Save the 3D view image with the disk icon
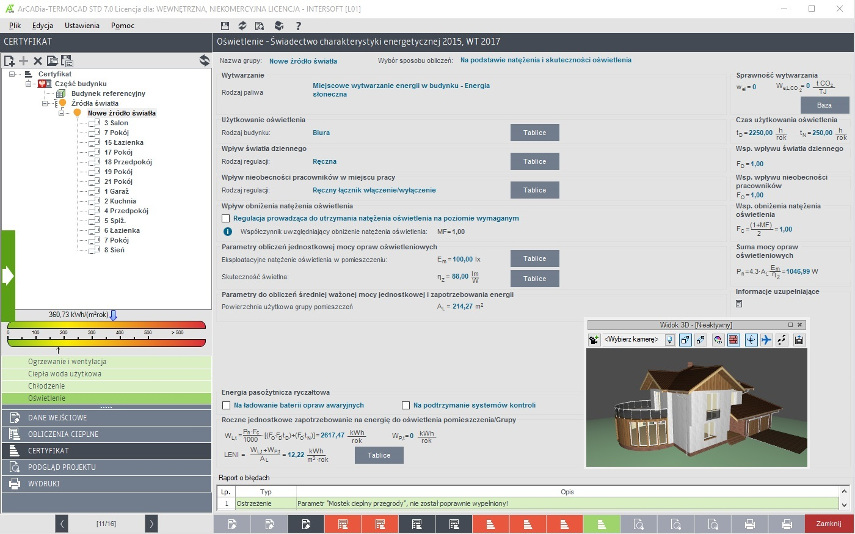The height and width of the screenshot is (534, 855). [799, 340]
